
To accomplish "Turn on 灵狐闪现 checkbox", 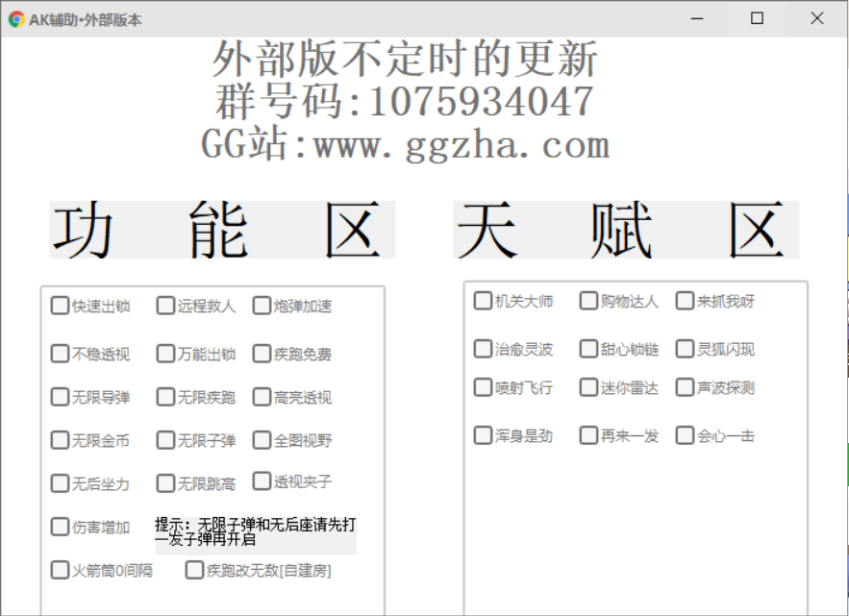I will (x=685, y=349).
